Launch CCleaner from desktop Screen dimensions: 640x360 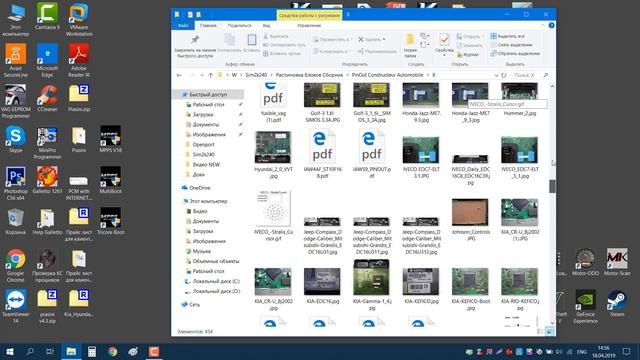click(47, 98)
